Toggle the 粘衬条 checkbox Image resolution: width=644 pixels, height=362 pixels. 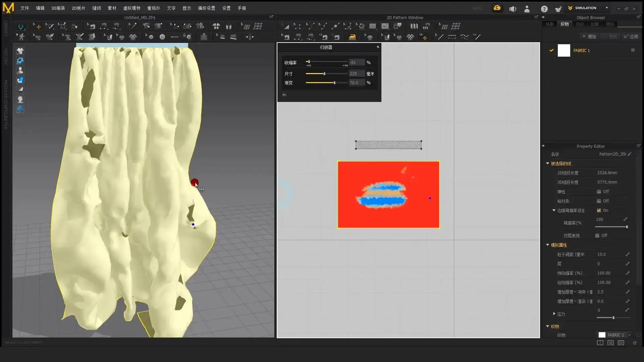click(599, 201)
